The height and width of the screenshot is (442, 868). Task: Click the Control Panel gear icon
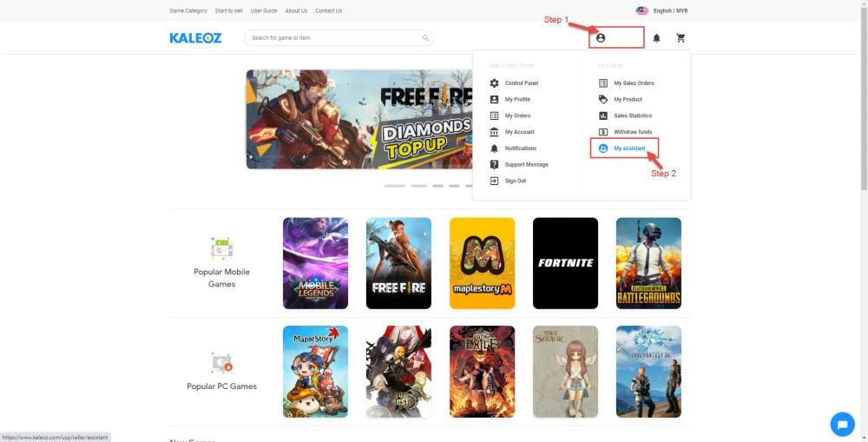[495, 83]
